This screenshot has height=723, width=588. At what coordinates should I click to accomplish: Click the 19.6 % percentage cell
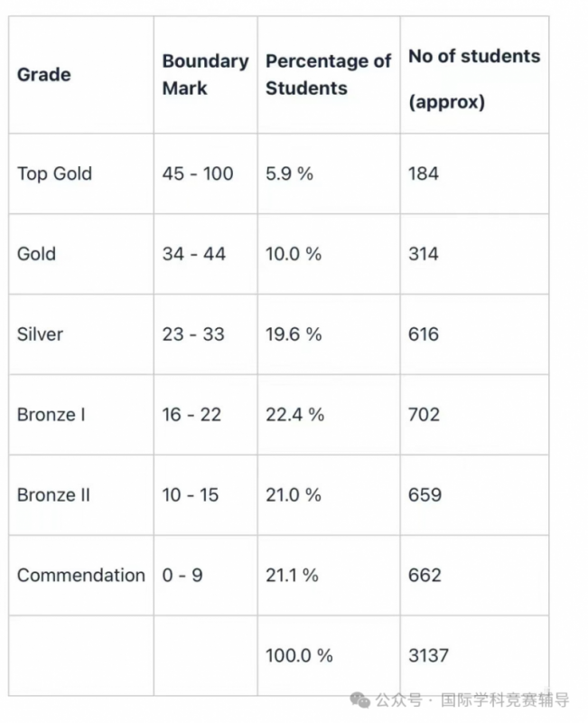(x=329, y=334)
